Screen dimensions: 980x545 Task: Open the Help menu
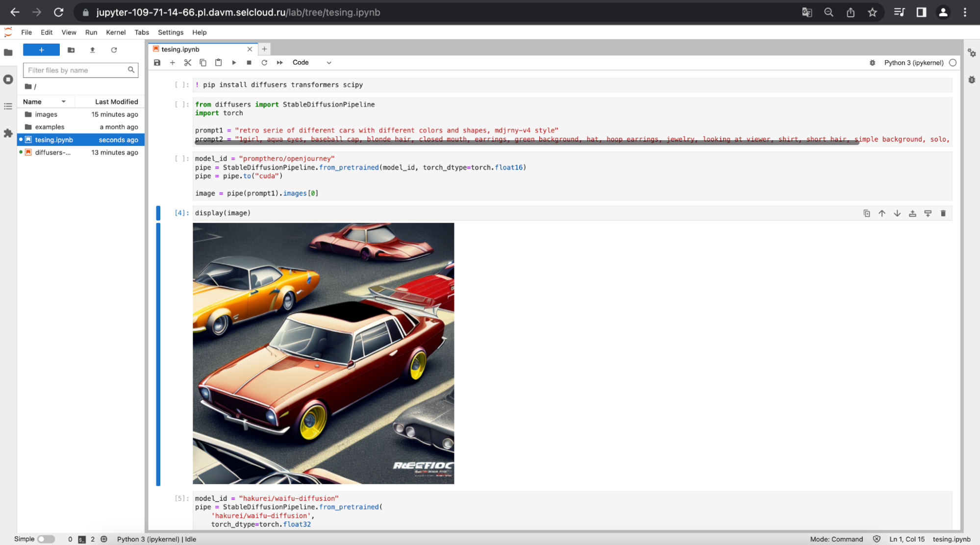tap(199, 32)
